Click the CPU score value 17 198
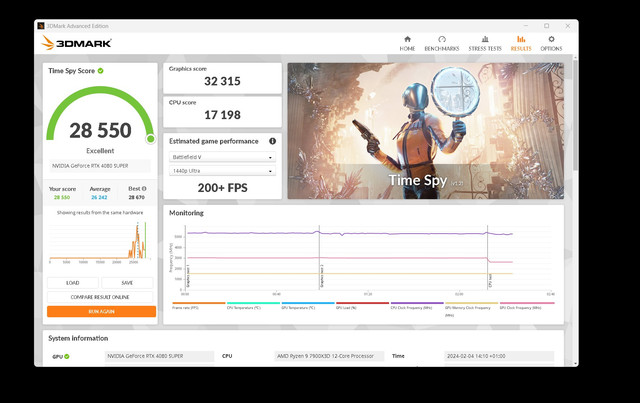The image size is (640, 403). pos(222,115)
